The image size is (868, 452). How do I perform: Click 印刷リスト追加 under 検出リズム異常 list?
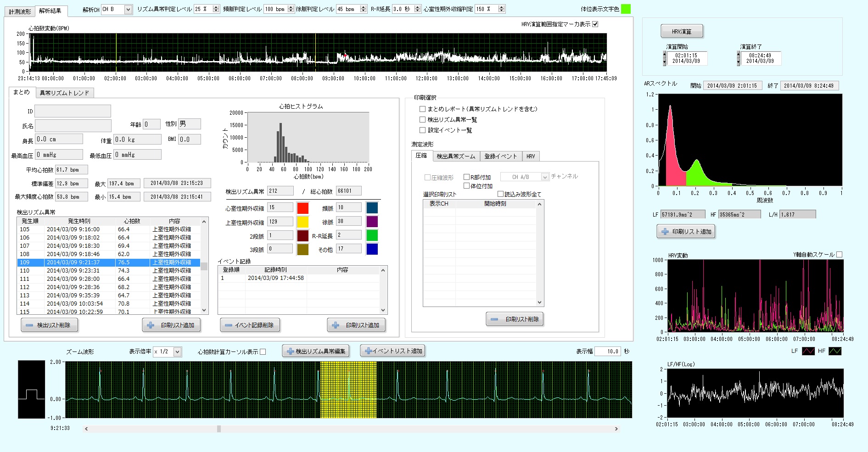171,325
